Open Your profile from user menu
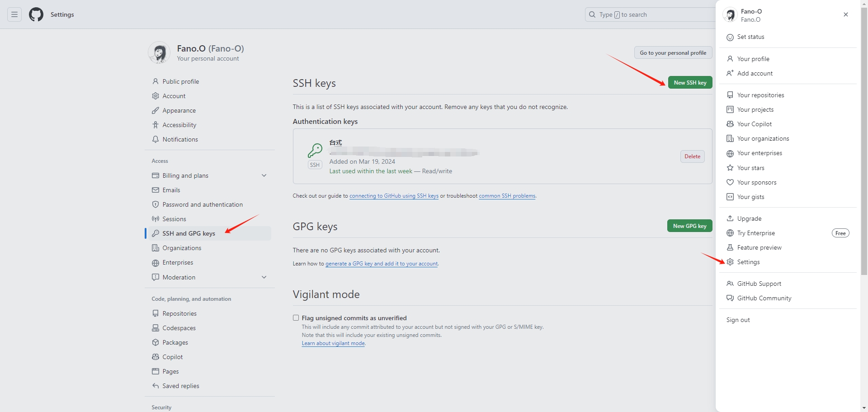 click(788, 59)
